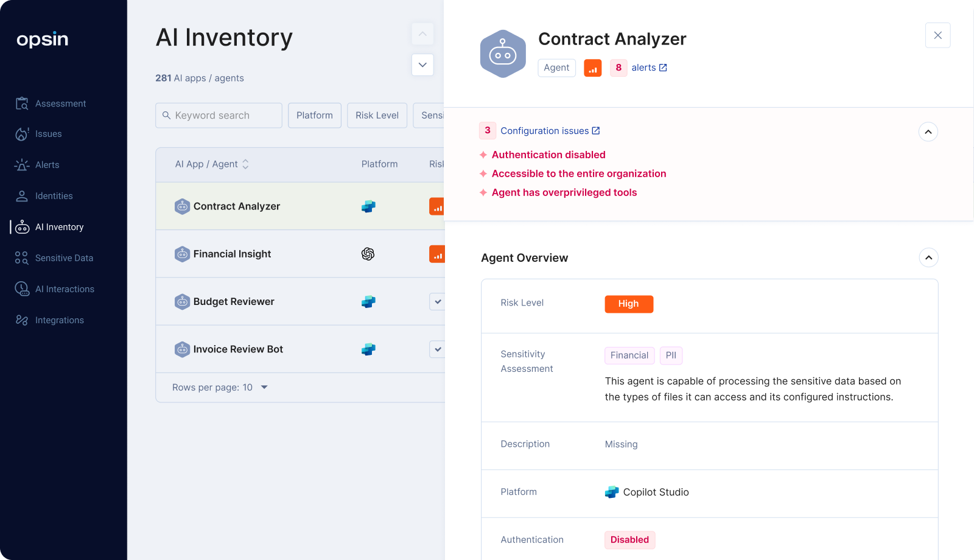974x560 pixels.
Task: Select the AI Interactions sidebar icon
Action: (65, 289)
